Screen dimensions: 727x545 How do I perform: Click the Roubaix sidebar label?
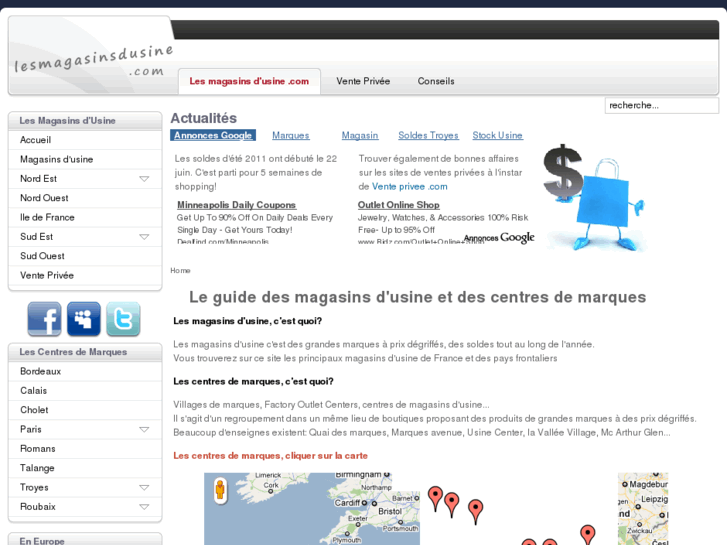point(38,507)
